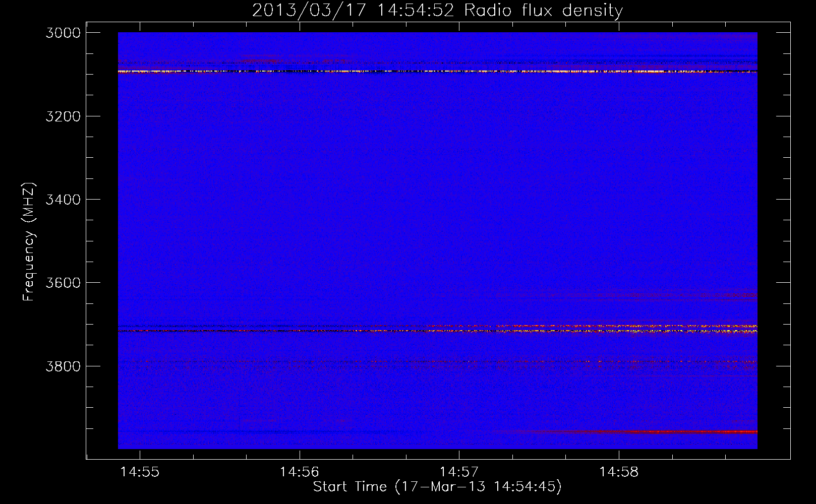Image resolution: width=816 pixels, height=504 pixels.
Task: Select the 'Frequency (MHZ)' axis label
Action: [x=29, y=242]
